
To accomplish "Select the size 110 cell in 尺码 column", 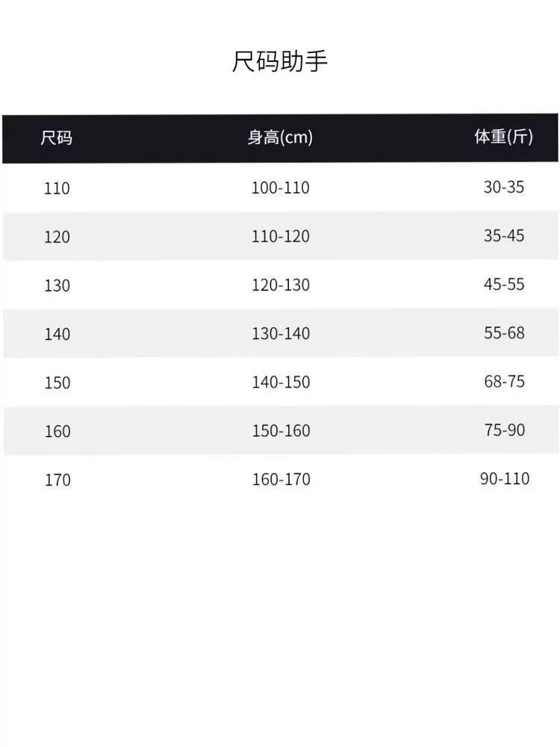I will point(57,188).
